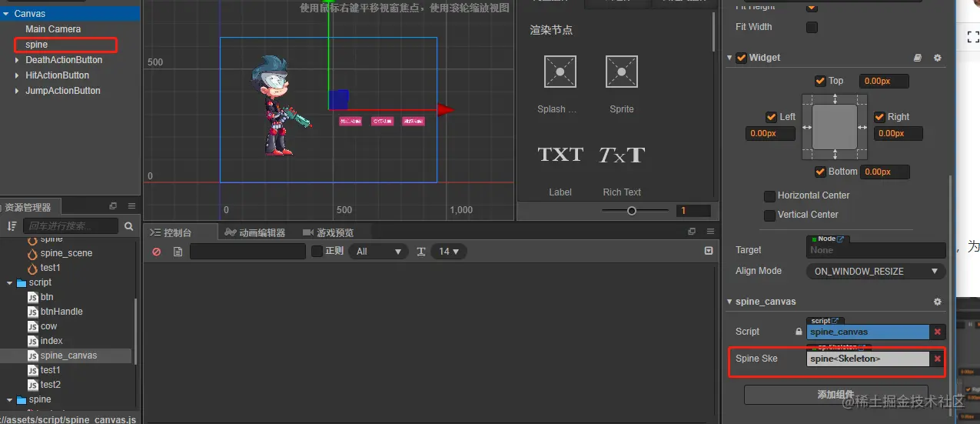Disable the Widget component checkbox

741,58
